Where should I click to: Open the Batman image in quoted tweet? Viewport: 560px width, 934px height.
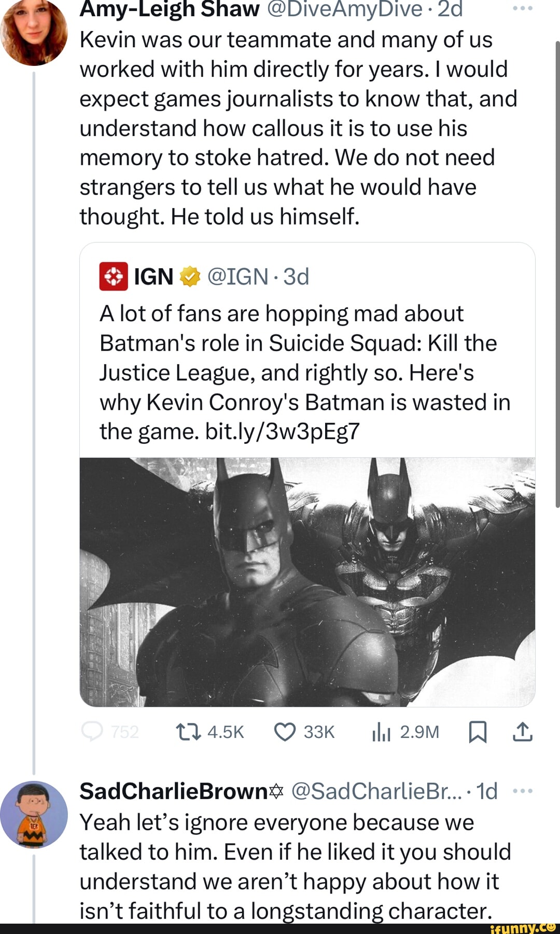tap(307, 581)
